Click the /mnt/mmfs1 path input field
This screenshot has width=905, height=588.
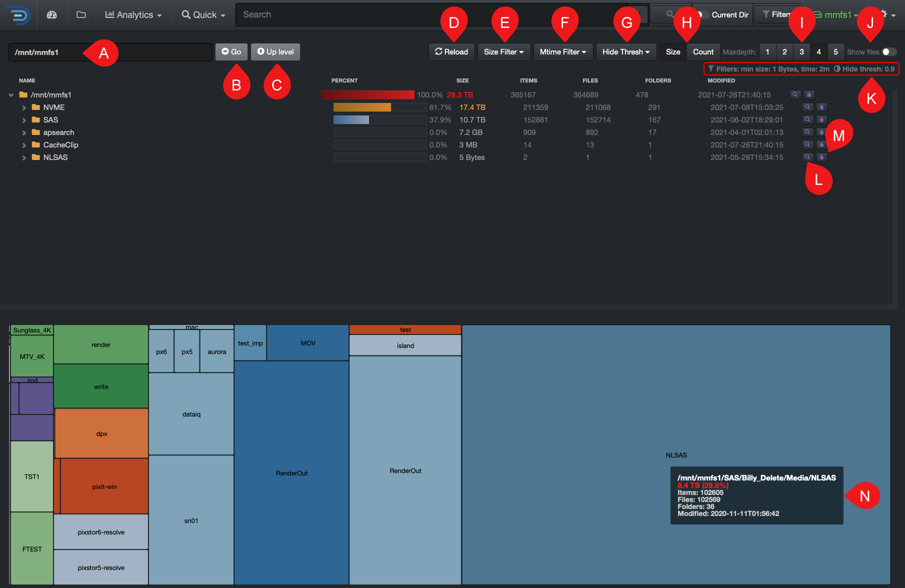coord(60,52)
